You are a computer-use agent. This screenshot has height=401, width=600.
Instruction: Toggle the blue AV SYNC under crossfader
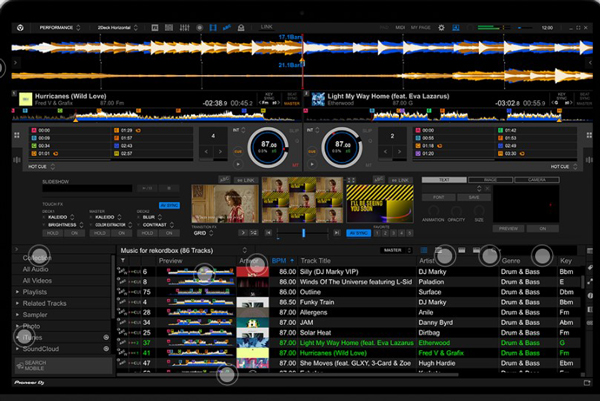coord(359,233)
